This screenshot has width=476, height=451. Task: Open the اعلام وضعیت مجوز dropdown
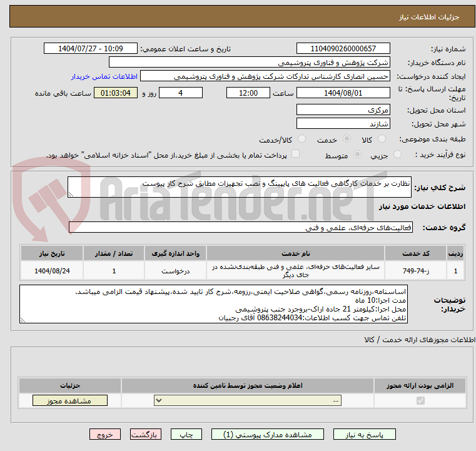point(248,400)
